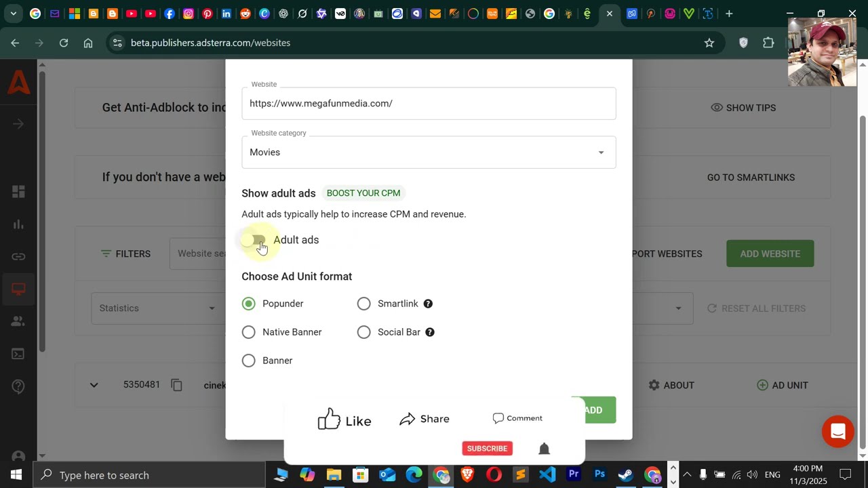Open the Website category Movies dropdown

tap(429, 152)
